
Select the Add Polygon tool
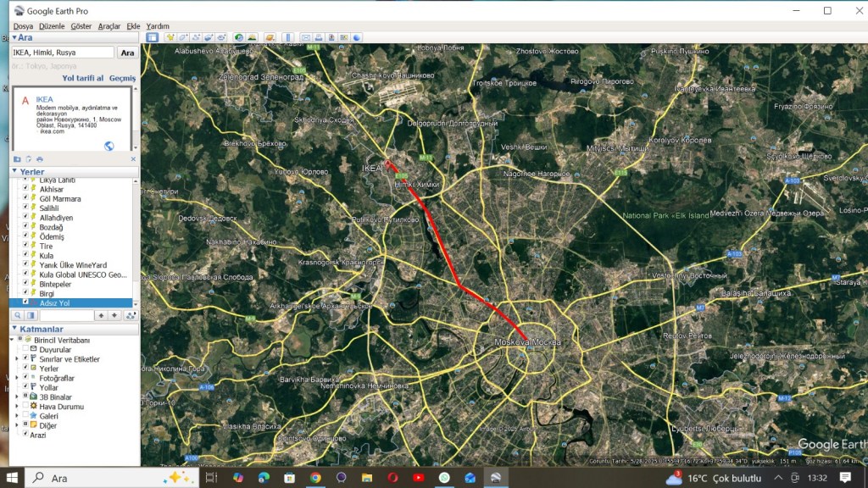pos(183,37)
